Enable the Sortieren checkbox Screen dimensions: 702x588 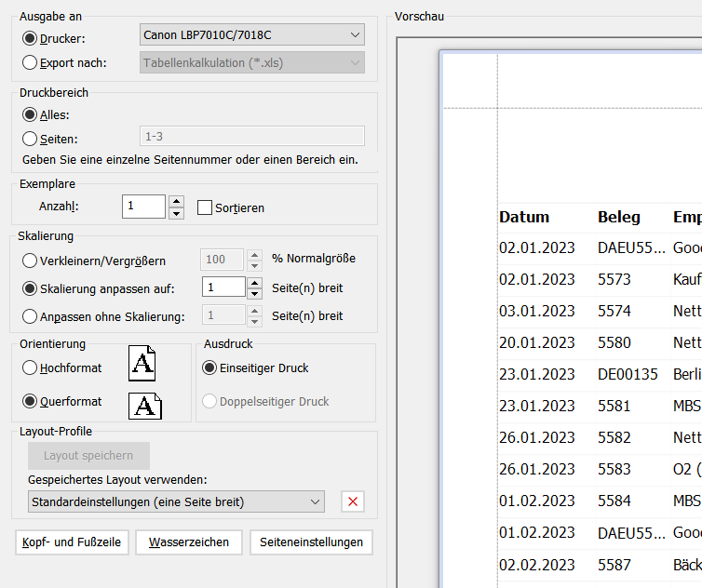click(205, 207)
